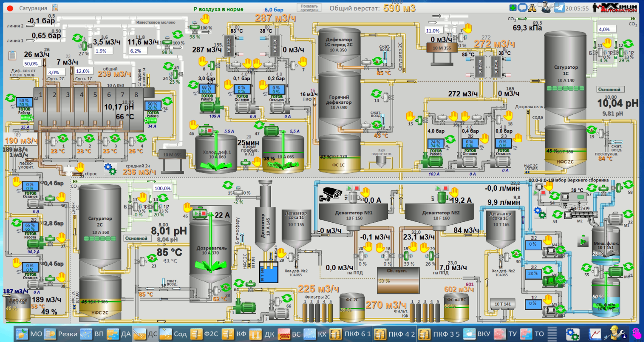Toggle hand mode left of the 22 A mixer

coord(187,208)
